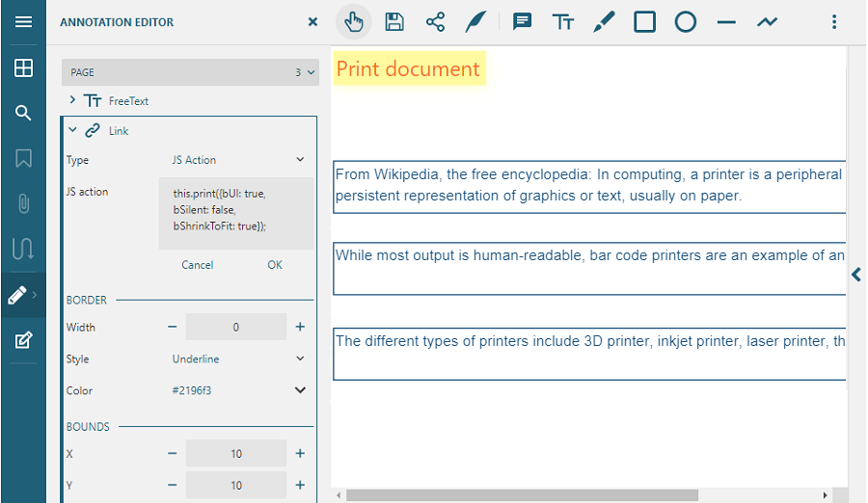Click the scroll left arrow
Screen dimensions: 868x503
pos(339,495)
